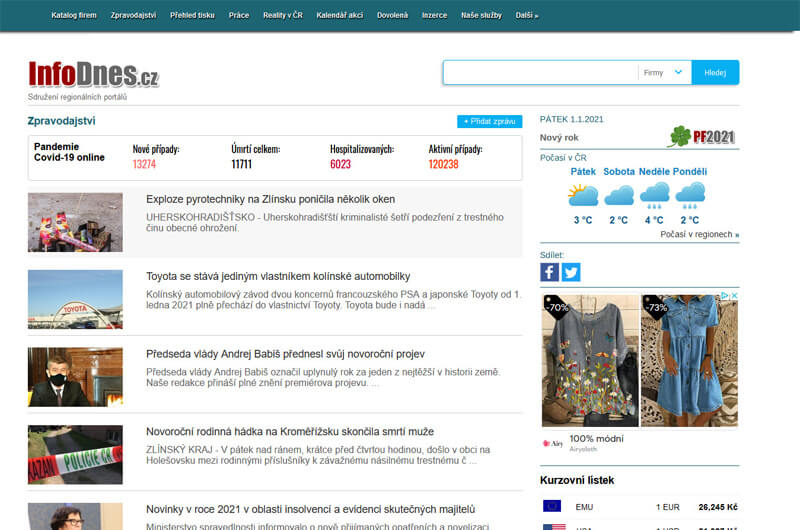Viewport: 800px width, 530px height.
Task: Click the UHERSKOHRADIŠŤSKO article summary text
Action: click(324, 222)
